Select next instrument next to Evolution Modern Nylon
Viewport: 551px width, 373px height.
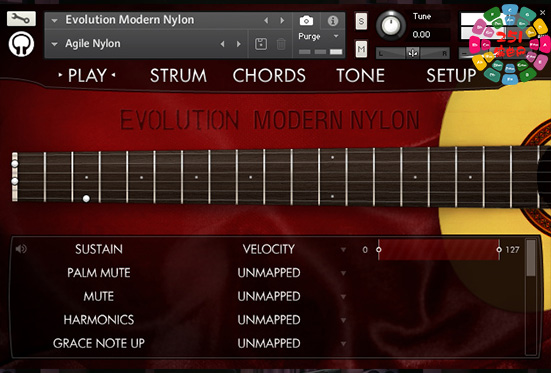click(x=282, y=20)
